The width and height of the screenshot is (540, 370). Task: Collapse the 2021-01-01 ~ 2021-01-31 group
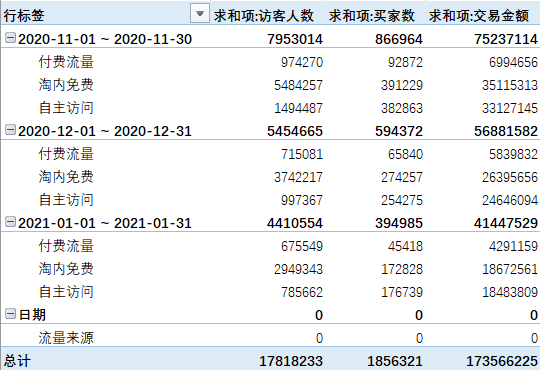(10, 222)
